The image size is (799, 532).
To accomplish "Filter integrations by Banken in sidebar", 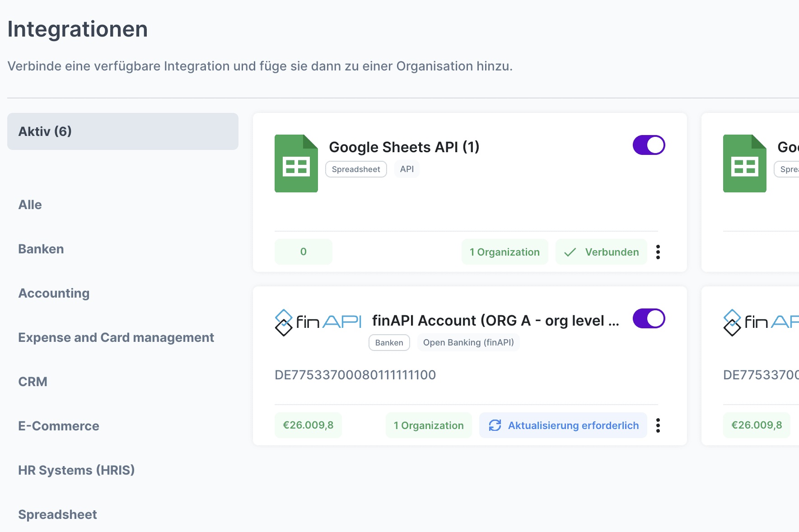I will point(41,249).
